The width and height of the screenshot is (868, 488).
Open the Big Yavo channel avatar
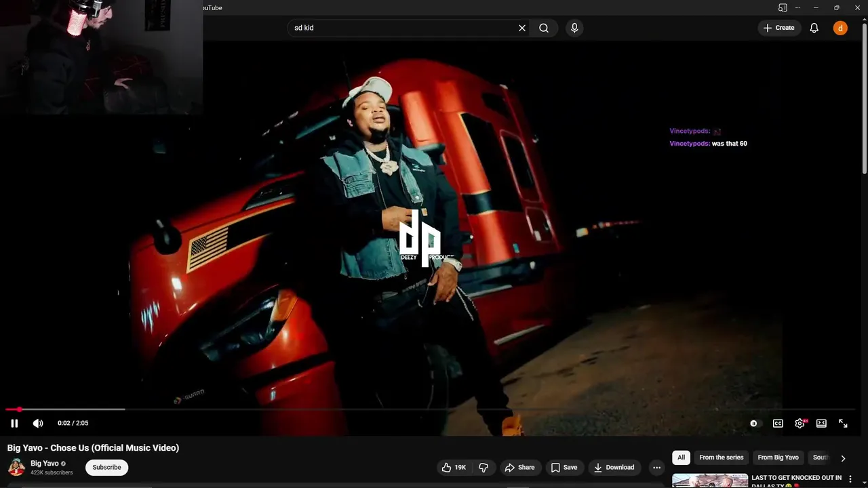16,468
